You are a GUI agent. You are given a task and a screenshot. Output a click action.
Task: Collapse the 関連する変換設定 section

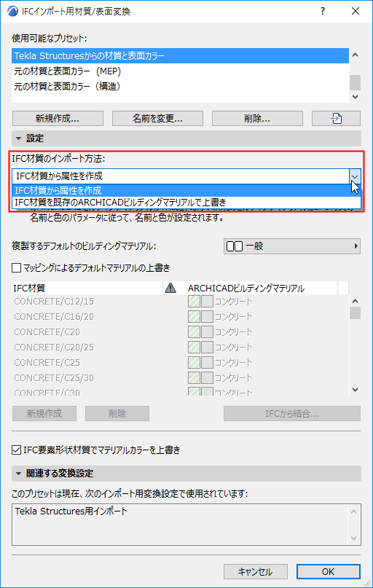point(18,474)
